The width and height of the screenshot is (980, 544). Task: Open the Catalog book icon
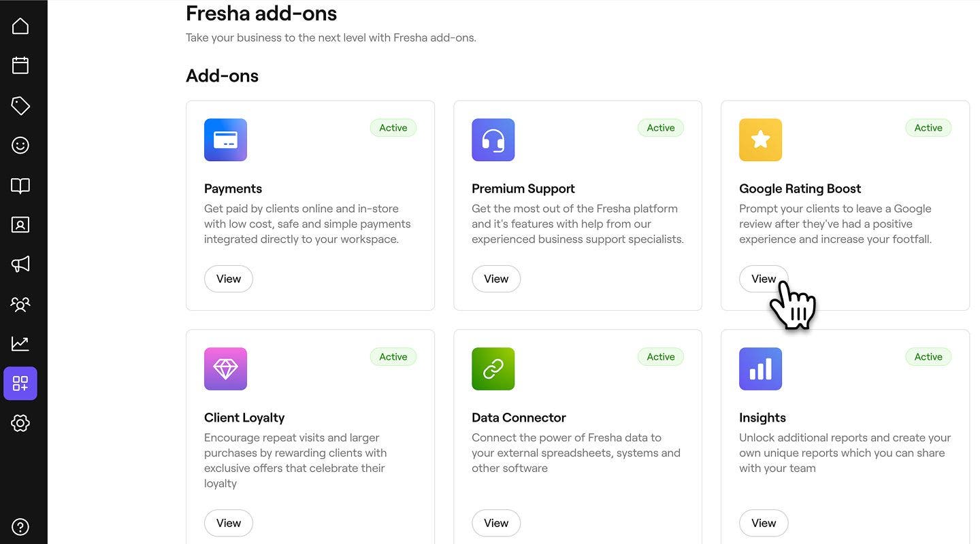[20, 186]
